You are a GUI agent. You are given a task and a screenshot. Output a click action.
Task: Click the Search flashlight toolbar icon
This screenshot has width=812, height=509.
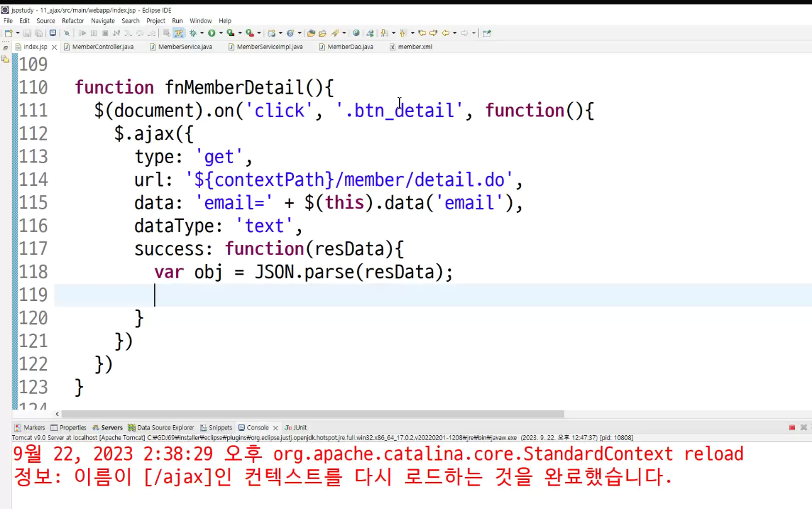click(336, 33)
